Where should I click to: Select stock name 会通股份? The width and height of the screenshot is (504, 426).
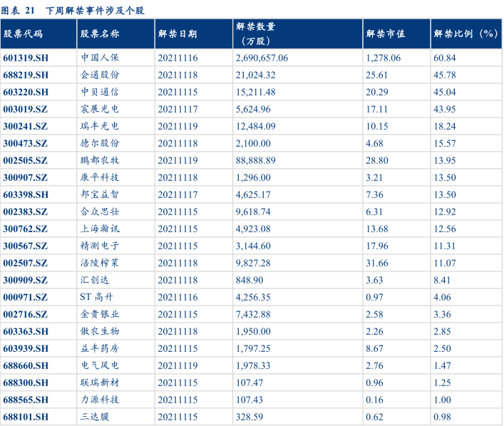pos(100,75)
